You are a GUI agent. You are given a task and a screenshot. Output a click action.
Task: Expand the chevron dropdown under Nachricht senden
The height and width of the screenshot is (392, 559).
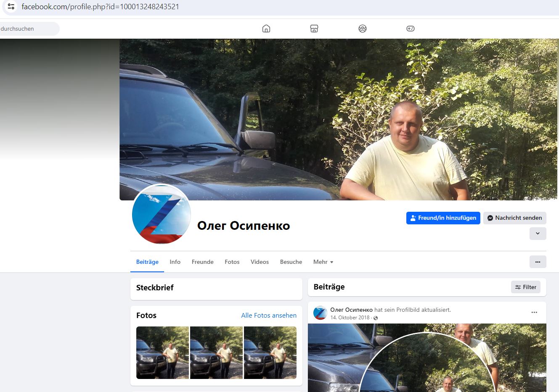tap(538, 234)
